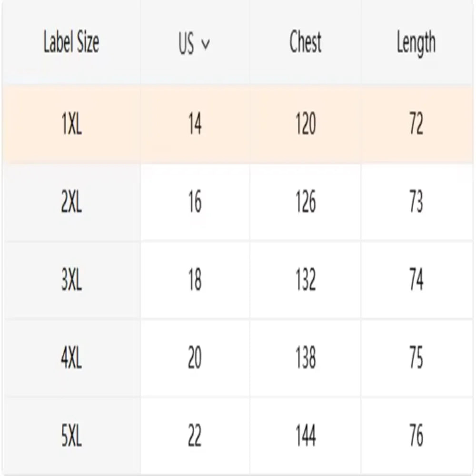The image size is (476, 476).
Task: Select the 4XL size row label
Action: point(71,358)
